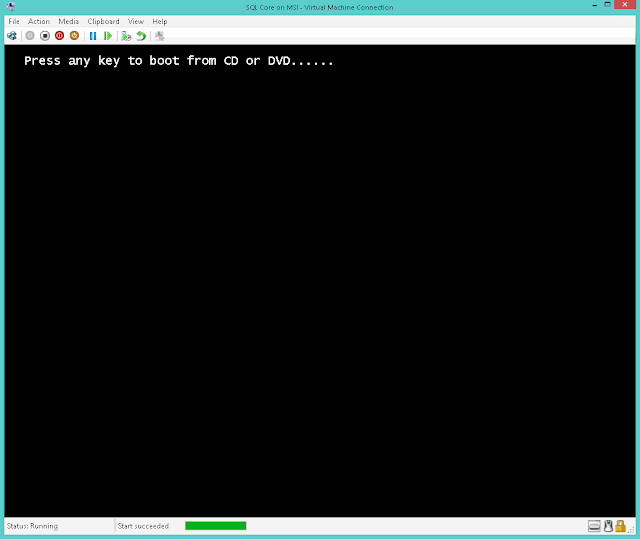
Task: Open the Clipboard menu
Action: (103, 21)
